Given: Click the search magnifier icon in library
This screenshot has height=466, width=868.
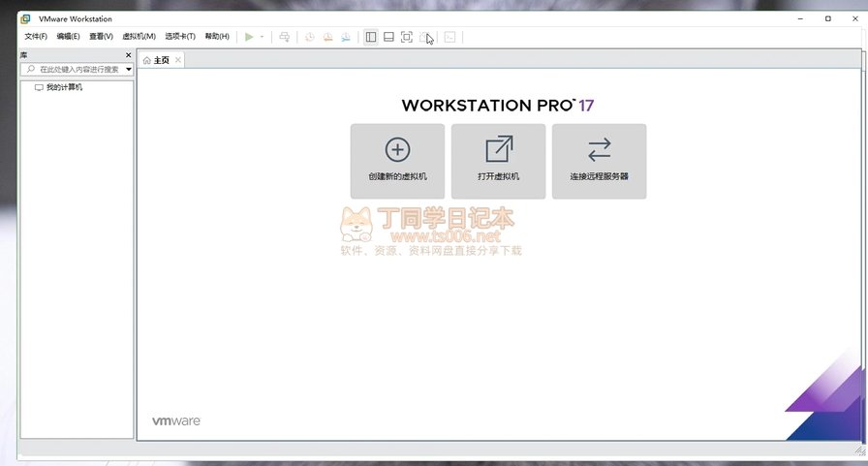Looking at the screenshot, I should coord(30,69).
